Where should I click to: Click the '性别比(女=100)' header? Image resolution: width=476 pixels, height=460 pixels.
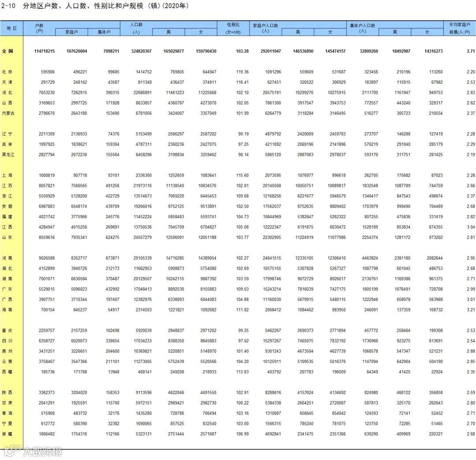click(233, 28)
